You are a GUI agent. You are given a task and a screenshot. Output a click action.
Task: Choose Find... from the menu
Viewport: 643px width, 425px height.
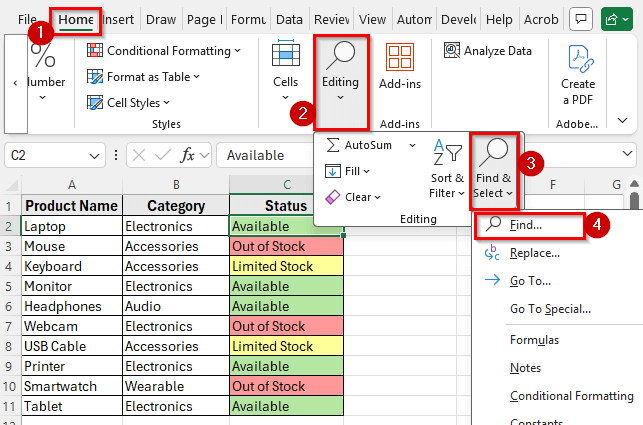tap(529, 225)
